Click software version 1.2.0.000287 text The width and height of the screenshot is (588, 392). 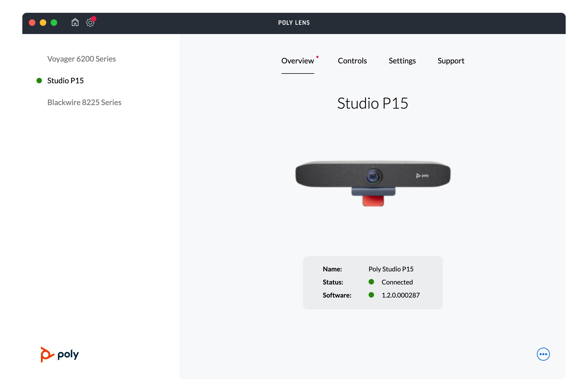[x=400, y=295]
